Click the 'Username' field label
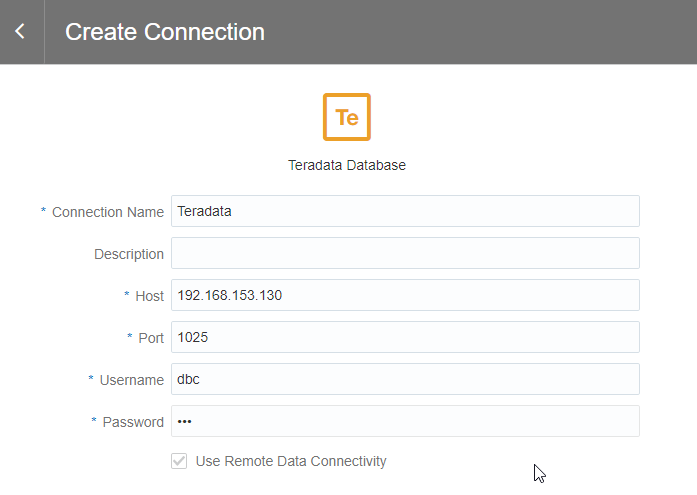Viewport: 697px width, 495px height. point(131,380)
